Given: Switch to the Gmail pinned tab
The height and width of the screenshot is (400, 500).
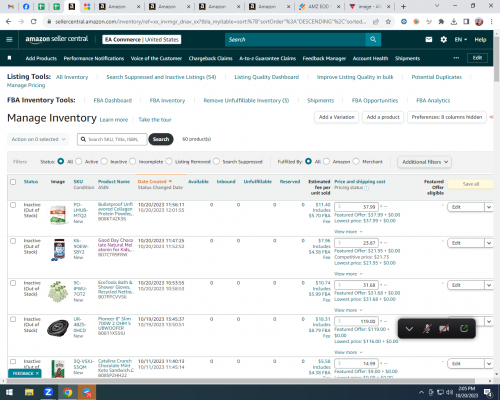Looking at the screenshot, I should coord(11,6).
